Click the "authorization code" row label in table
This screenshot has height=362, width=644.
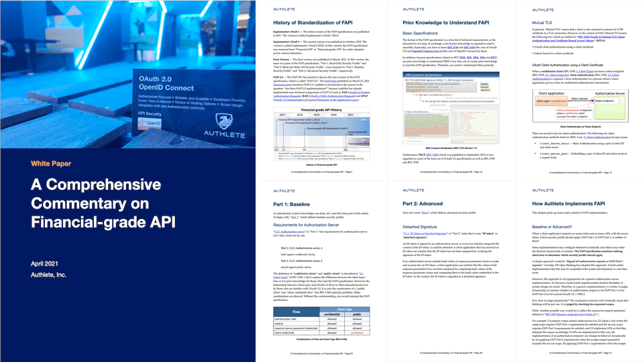point(286,319)
